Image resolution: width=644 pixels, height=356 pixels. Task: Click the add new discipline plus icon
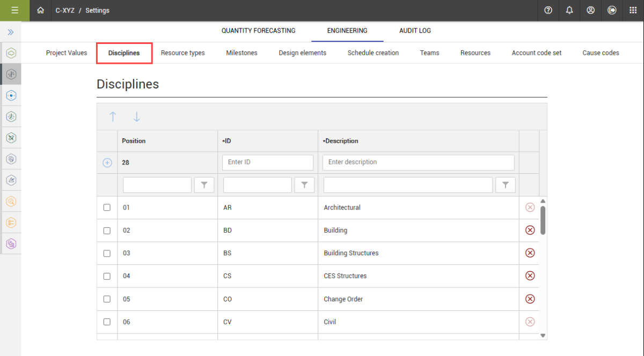[107, 162]
